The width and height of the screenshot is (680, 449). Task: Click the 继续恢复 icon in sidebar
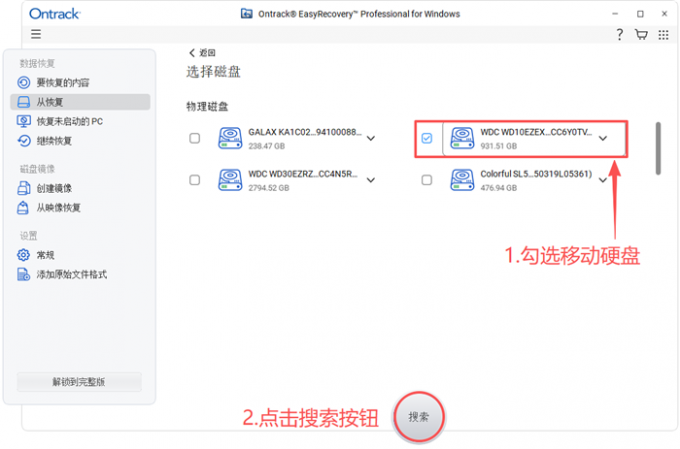(x=23, y=141)
